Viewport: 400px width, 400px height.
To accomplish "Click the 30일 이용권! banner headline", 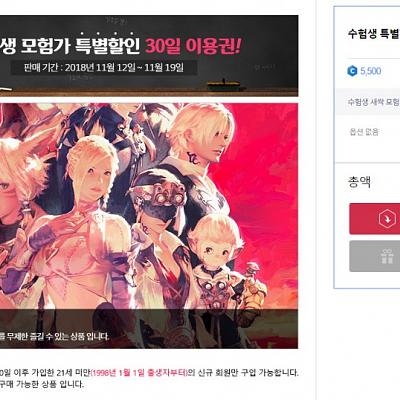I will [x=192, y=47].
